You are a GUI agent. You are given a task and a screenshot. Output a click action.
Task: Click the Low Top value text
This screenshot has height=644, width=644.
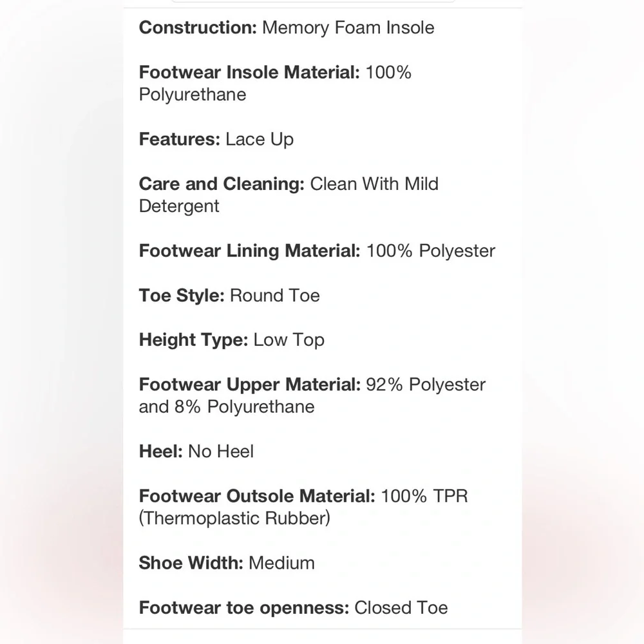click(289, 340)
